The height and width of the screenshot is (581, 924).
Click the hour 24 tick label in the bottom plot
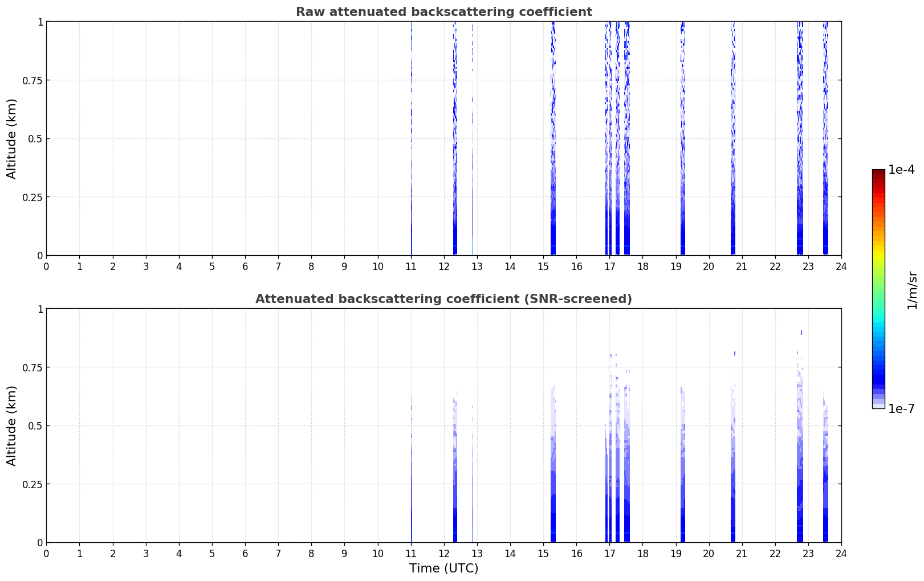(x=841, y=553)
